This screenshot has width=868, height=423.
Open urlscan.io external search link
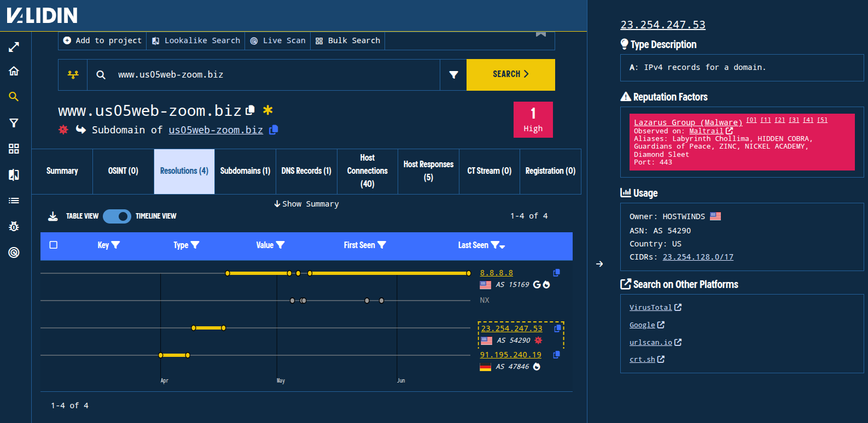click(x=655, y=342)
